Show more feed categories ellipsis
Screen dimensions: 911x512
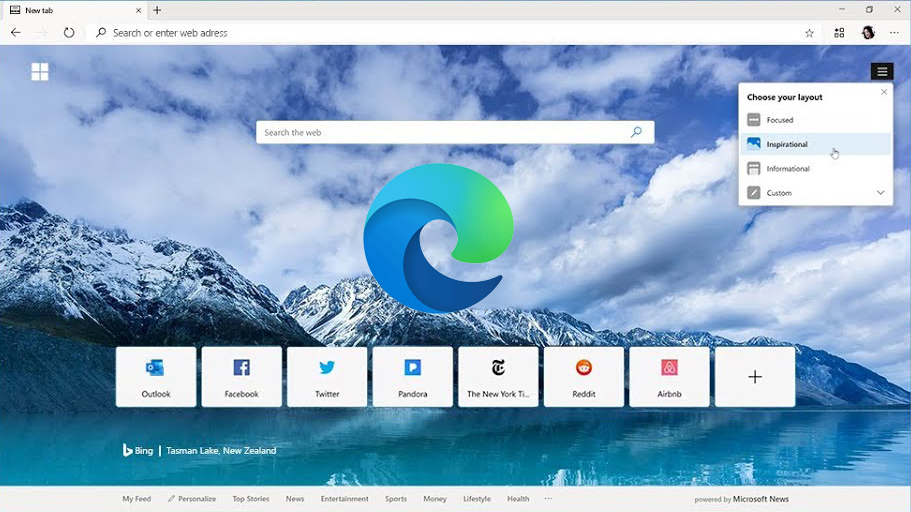548,499
